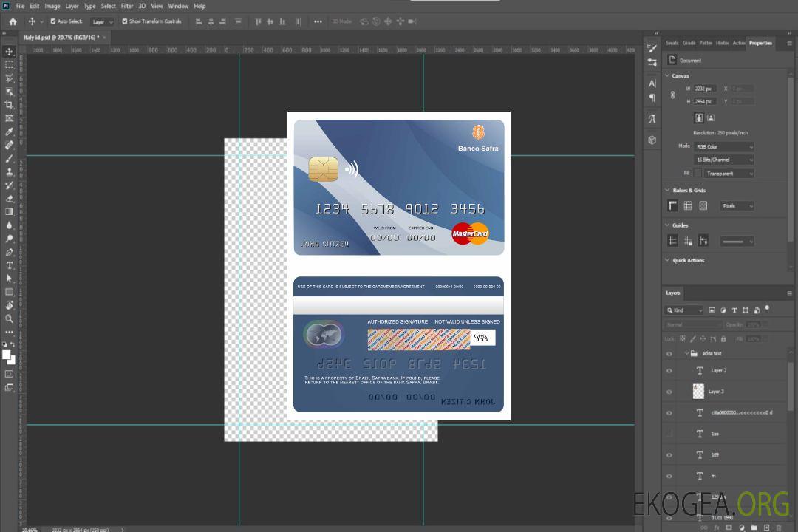
Task: Select the Move tool in the toolbox
Action: tap(9, 52)
